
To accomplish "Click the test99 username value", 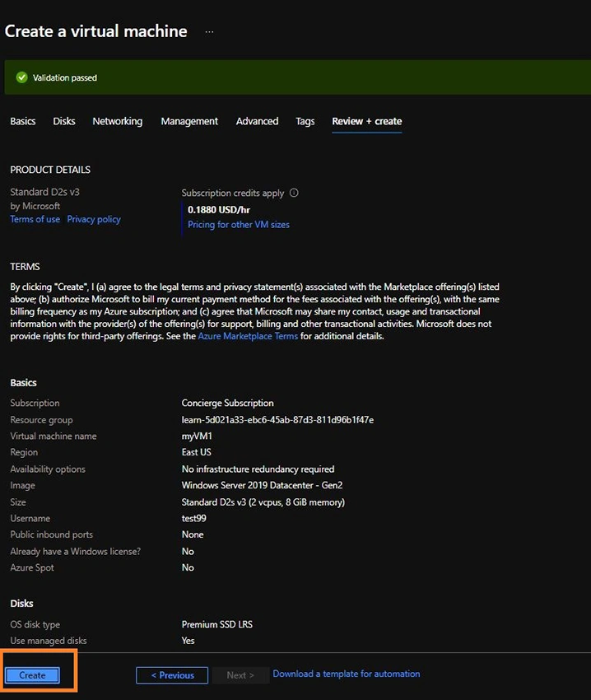I will [193, 518].
